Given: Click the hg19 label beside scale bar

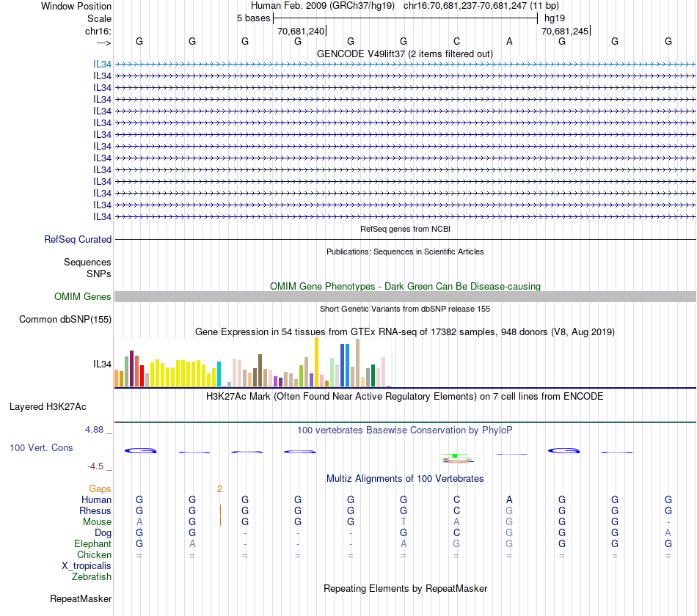Looking at the screenshot, I should pyautogui.click(x=555, y=18).
